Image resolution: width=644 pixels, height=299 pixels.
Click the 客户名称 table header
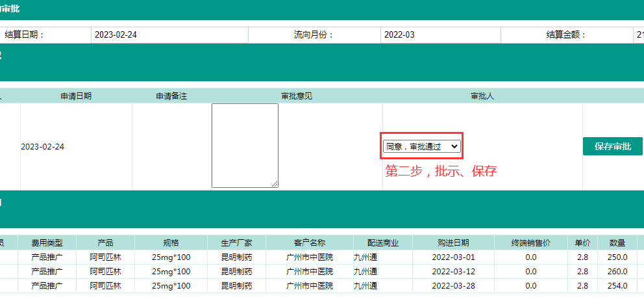[x=309, y=243]
